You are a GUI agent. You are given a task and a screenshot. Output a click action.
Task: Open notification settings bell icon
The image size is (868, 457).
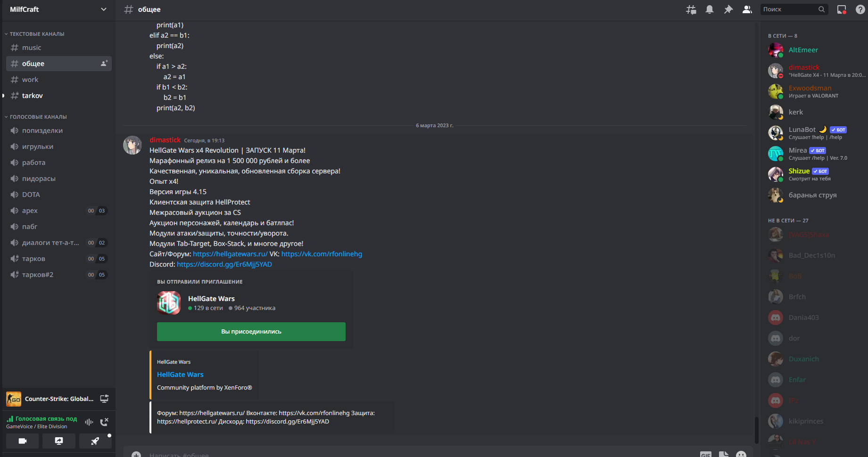[x=710, y=9]
